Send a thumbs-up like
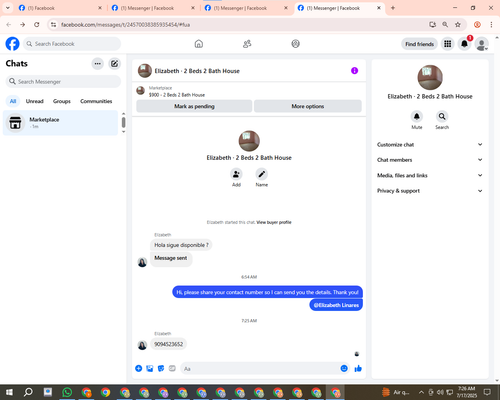The image size is (500, 400). pyautogui.click(x=358, y=368)
